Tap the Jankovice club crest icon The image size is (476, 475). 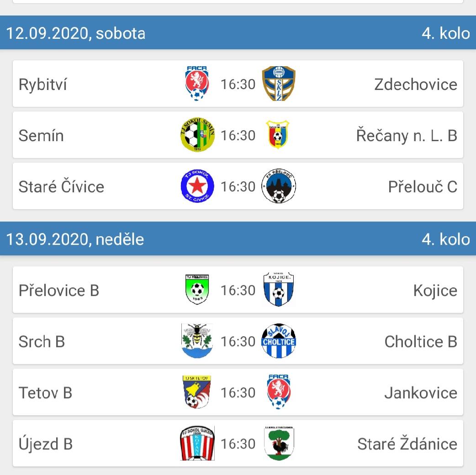click(x=279, y=392)
